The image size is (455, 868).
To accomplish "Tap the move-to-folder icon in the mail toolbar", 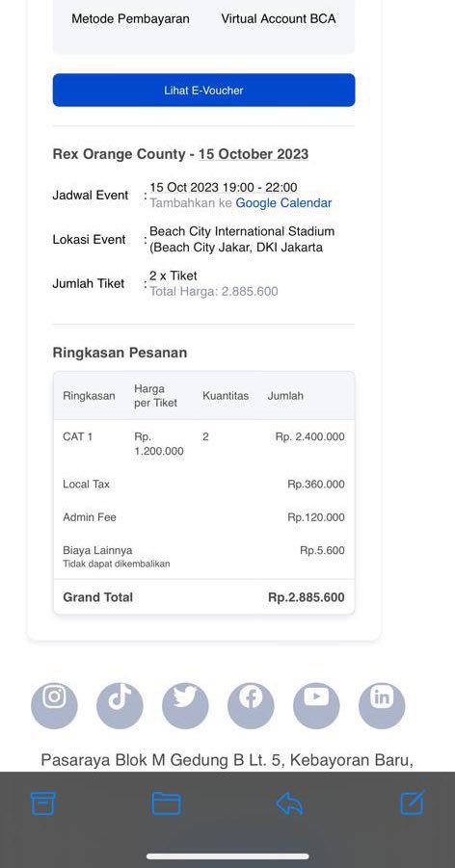I will click(166, 803).
